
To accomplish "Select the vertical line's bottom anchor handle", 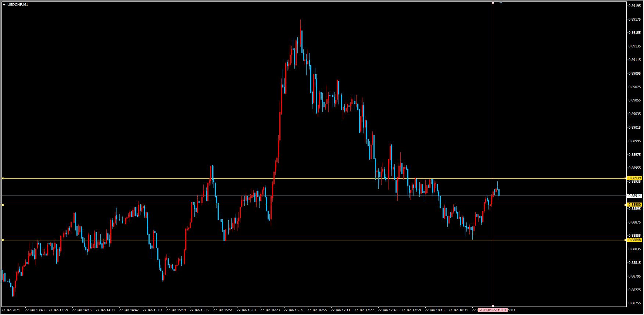I will click(x=493, y=305).
